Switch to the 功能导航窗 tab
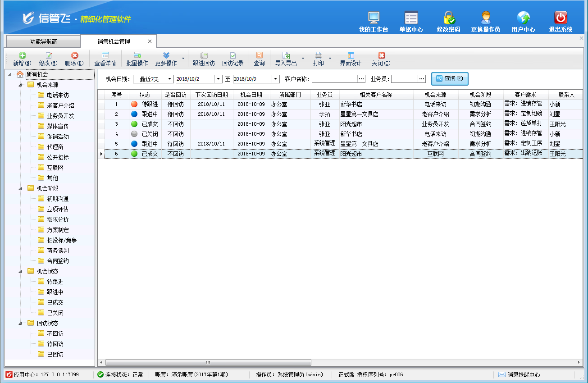 point(43,41)
